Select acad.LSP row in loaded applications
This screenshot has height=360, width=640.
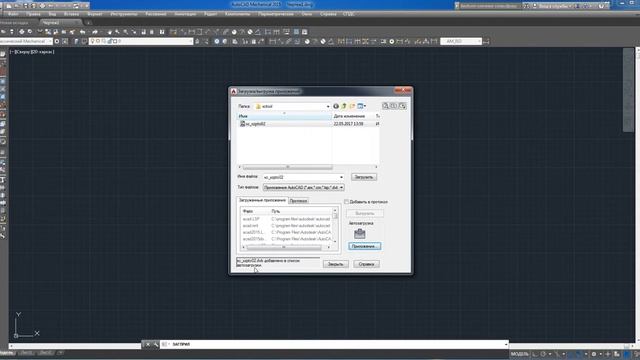(286, 219)
